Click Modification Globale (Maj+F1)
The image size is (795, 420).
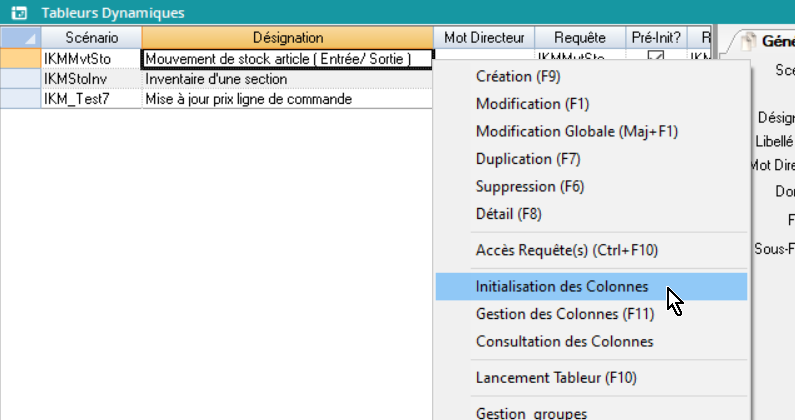coord(577,131)
